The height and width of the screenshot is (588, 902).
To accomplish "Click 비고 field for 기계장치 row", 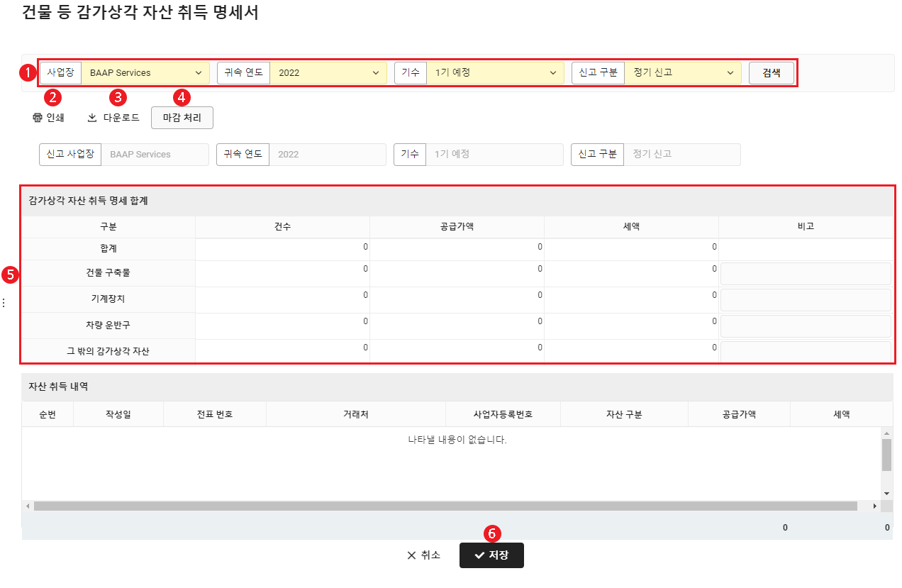I will pos(805,300).
